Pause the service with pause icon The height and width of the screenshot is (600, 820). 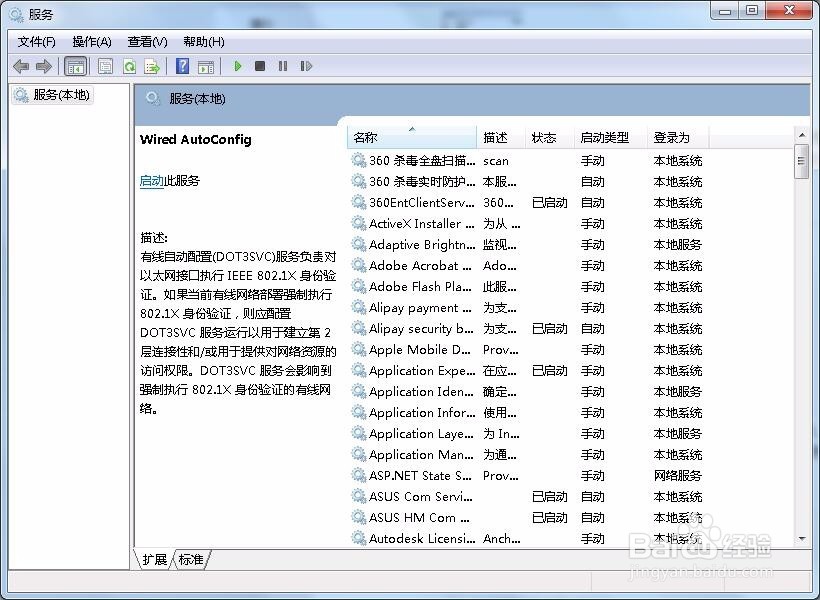coord(283,66)
